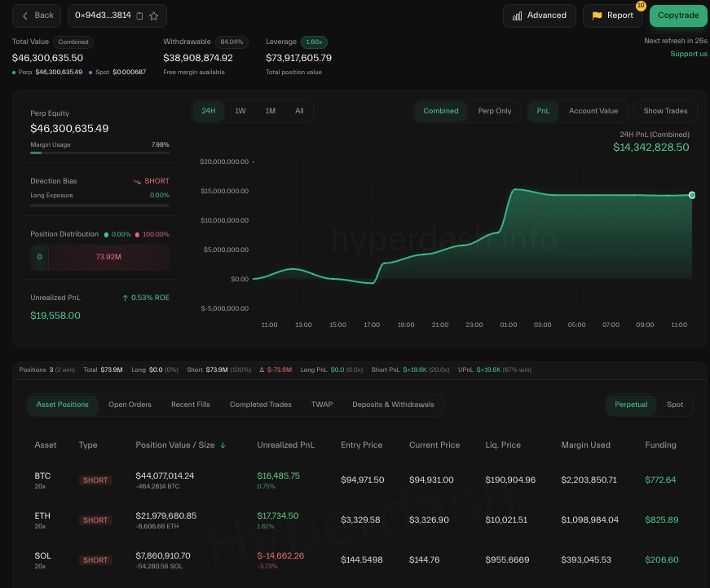The image size is (710, 588).
Task: Click the sort arrow next to Position Value / Size
Action: [x=223, y=445]
